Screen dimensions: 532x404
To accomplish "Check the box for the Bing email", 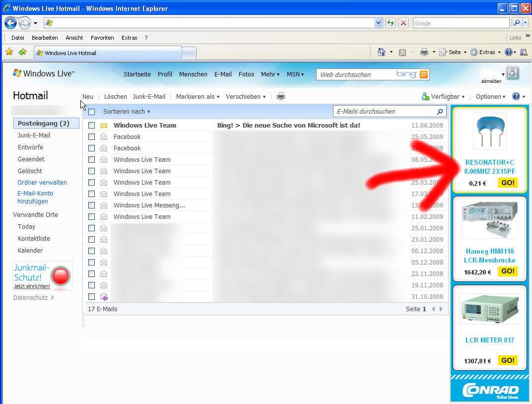I will tap(92, 125).
